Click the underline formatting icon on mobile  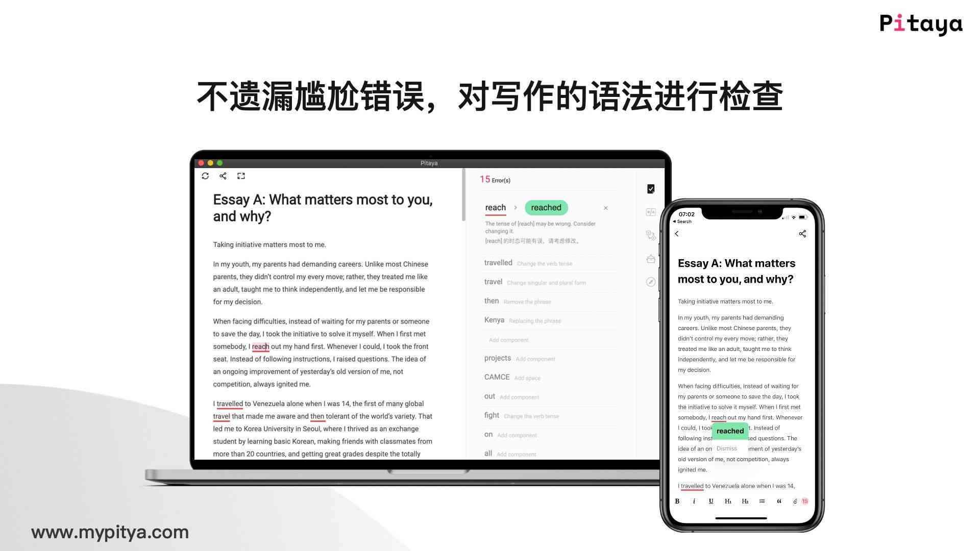tap(711, 500)
